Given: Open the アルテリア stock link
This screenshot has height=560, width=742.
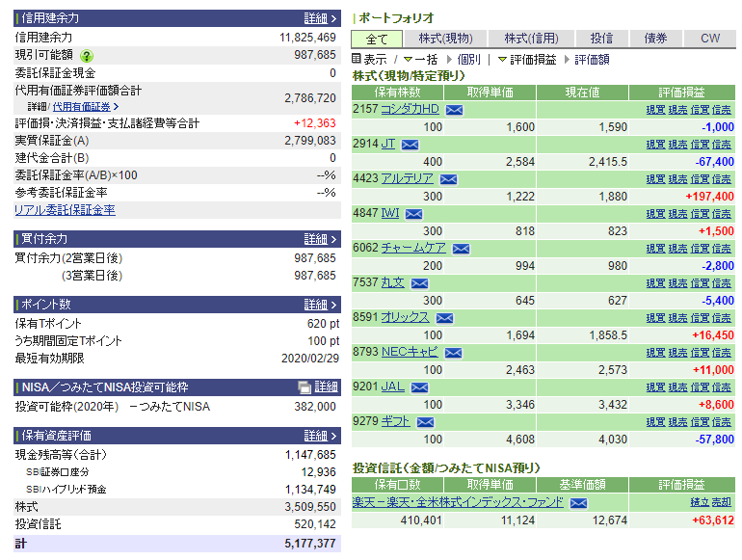Looking at the screenshot, I should pyautogui.click(x=407, y=178).
